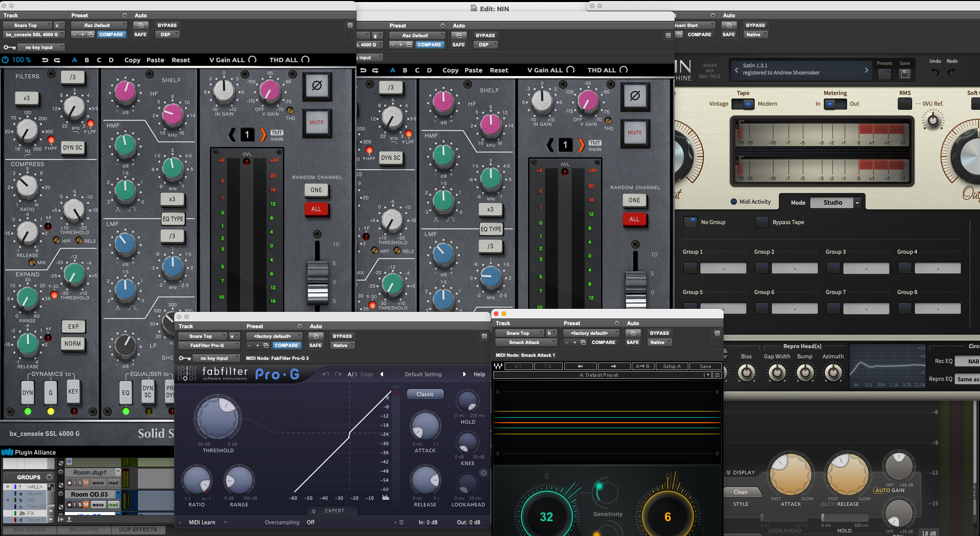
Task: Click the Satin Redo arrow
Action: pyautogui.click(x=951, y=72)
